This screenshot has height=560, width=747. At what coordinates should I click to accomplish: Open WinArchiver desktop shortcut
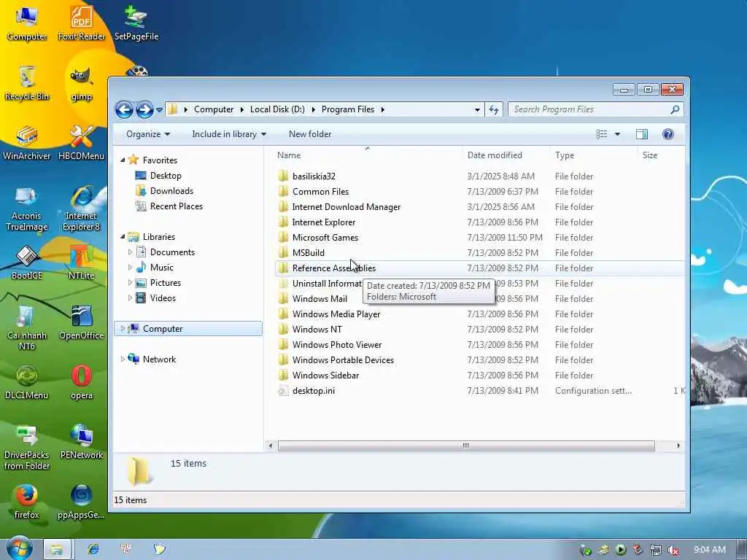pyautogui.click(x=27, y=143)
